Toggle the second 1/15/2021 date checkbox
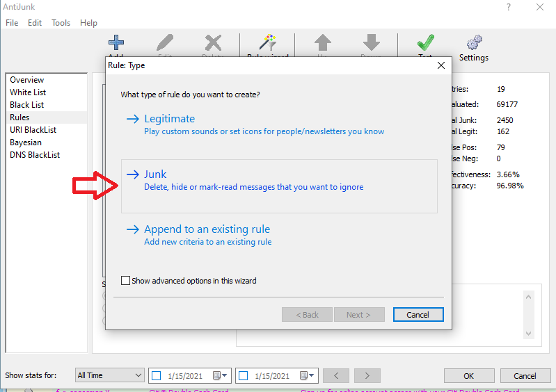 point(244,375)
